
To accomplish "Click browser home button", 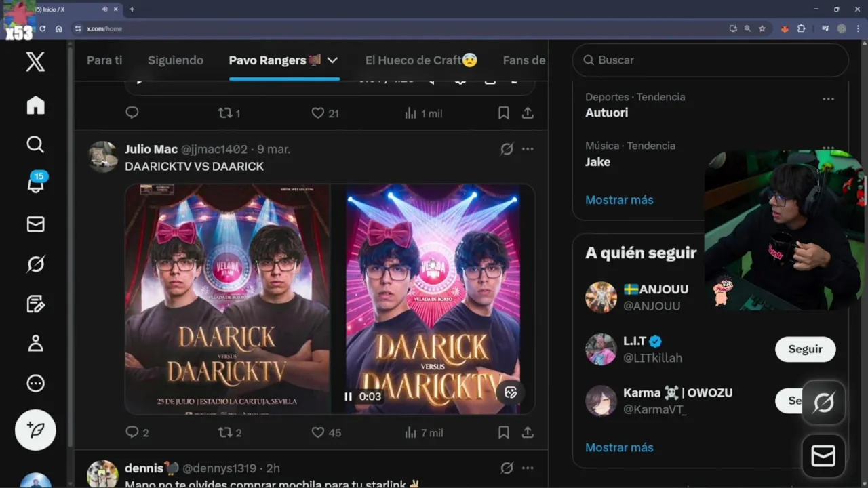I will point(59,28).
